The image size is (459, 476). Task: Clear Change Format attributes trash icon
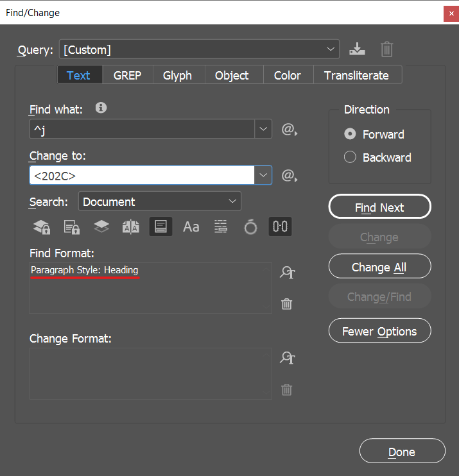click(286, 389)
